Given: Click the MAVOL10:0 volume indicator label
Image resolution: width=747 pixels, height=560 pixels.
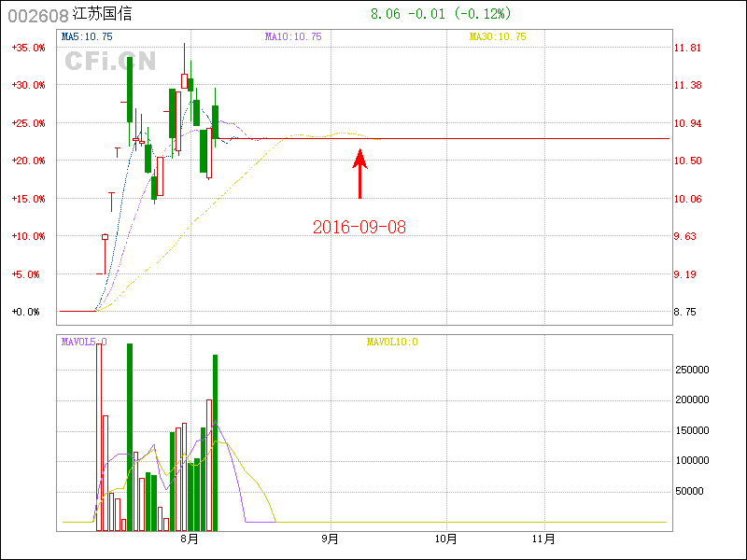Looking at the screenshot, I should 392,342.
